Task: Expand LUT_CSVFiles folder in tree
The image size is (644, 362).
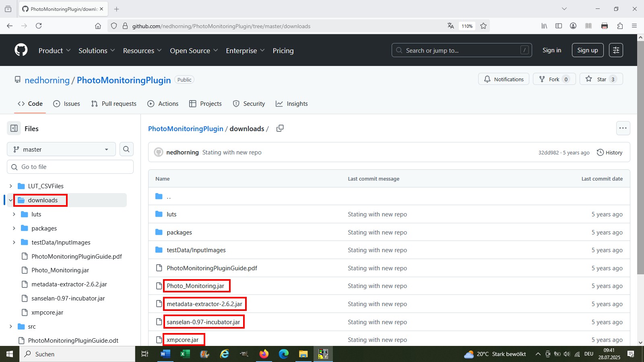Action: click(x=11, y=186)
